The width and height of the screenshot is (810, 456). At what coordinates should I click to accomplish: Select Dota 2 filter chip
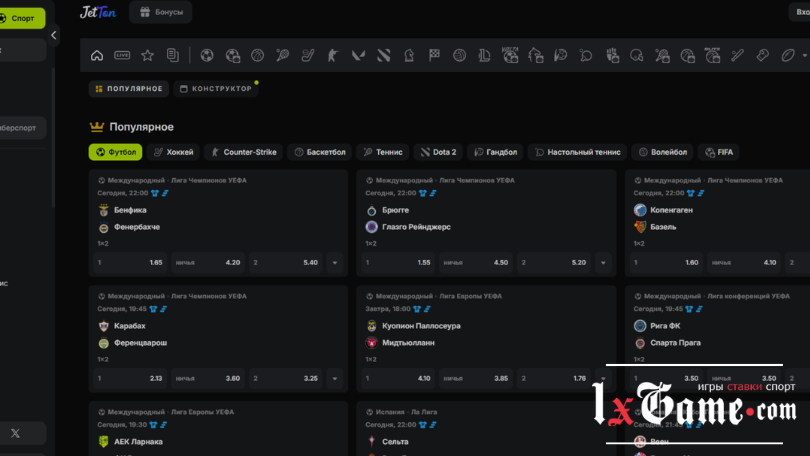(x=438, y=152)
